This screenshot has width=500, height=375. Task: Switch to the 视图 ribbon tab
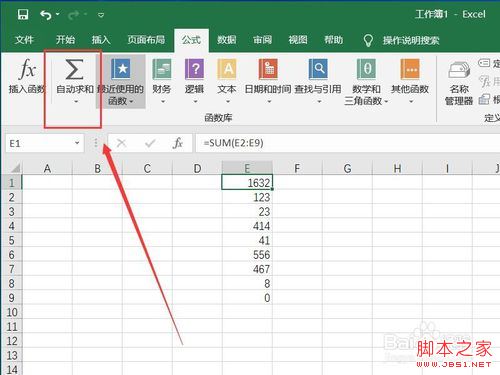(298, 40)
